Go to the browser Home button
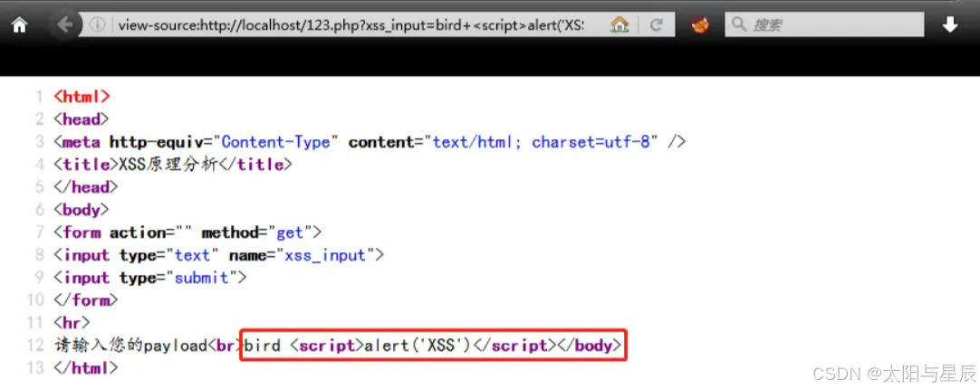 pos(20,25)
